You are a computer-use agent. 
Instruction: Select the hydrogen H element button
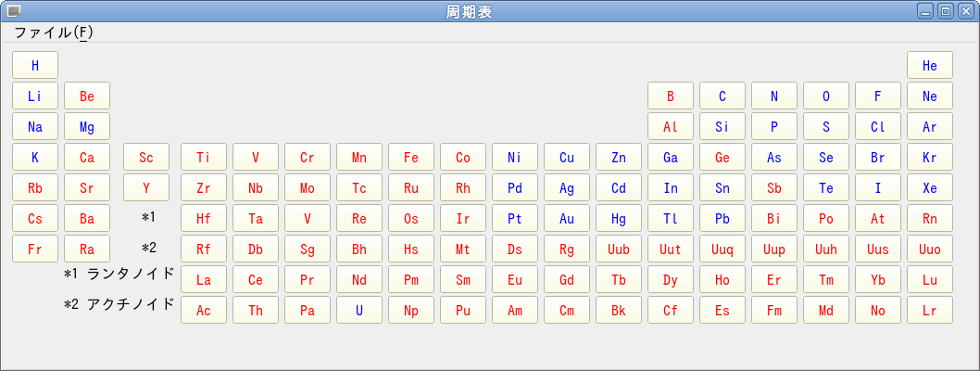click(35, 65)
